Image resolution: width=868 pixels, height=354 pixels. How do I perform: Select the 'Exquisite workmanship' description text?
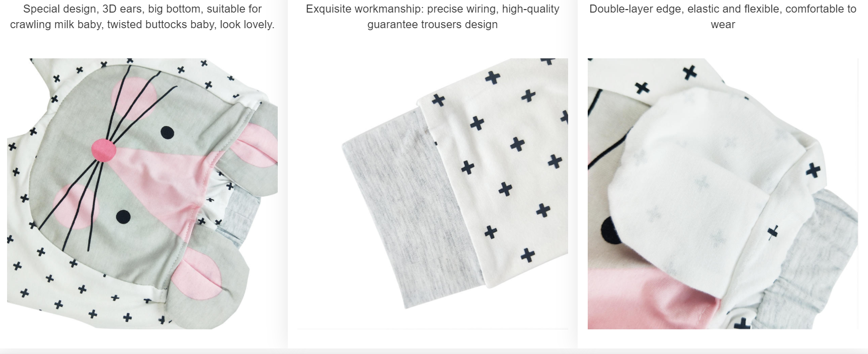pyautogui.click(x=433, y=17)
